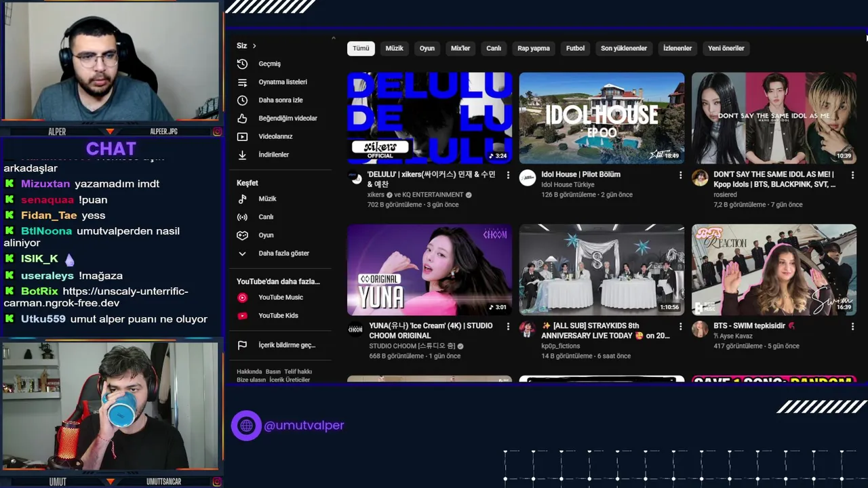Open the Müzik note icon under Keşfet
This screenshot has width=868, height=488.
click(242, 199)
